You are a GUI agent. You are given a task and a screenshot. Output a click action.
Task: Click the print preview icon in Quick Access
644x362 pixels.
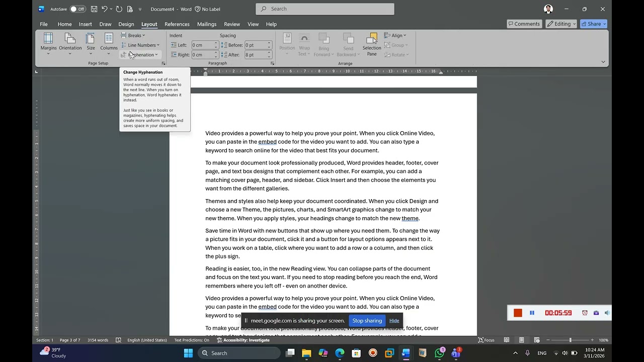(130, 9)
